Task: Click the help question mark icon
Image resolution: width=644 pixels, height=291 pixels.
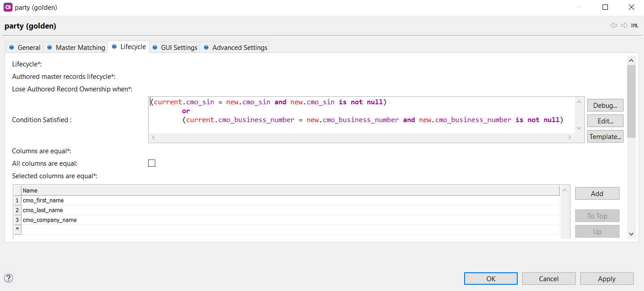Action: point(8,278)
